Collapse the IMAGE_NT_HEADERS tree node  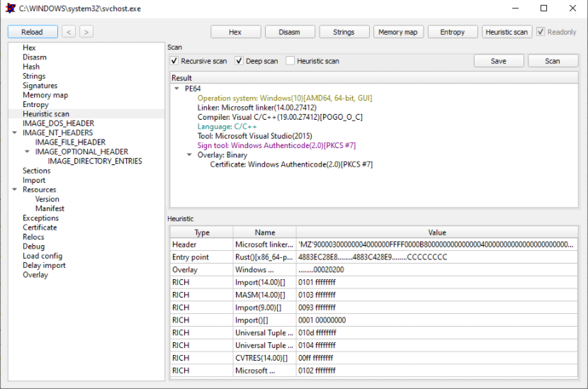(x=15, y=133)
